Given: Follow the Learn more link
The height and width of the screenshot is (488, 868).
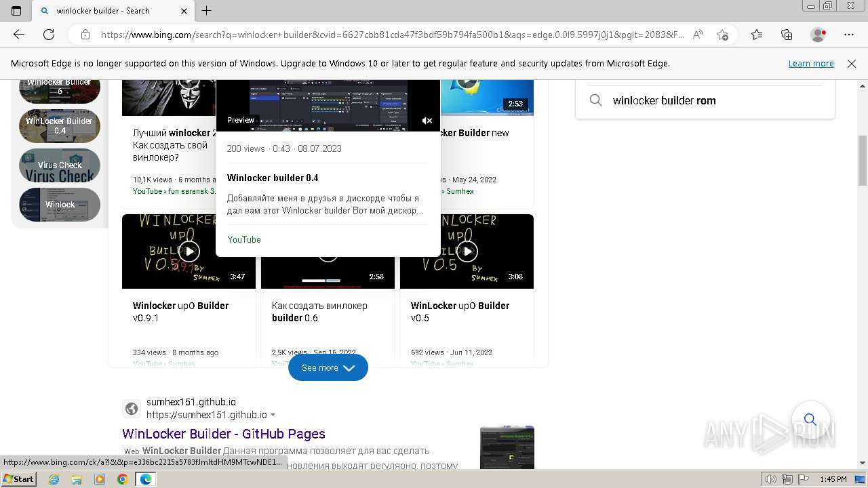Looking at the screenshot, I should pos(811,64).
